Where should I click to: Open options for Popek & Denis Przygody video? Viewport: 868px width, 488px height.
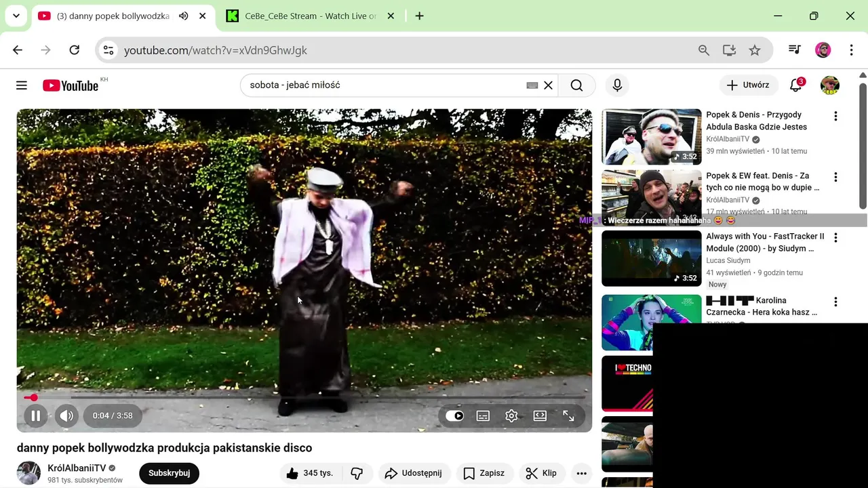[x=835, y=117]
